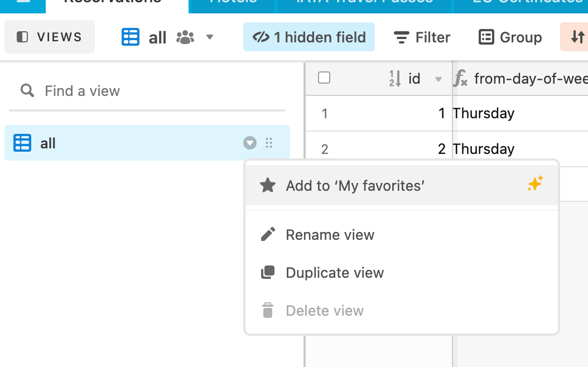Click the id cell of row 1
This screenshot has height=367, width=588.
(x=379, y=113)
